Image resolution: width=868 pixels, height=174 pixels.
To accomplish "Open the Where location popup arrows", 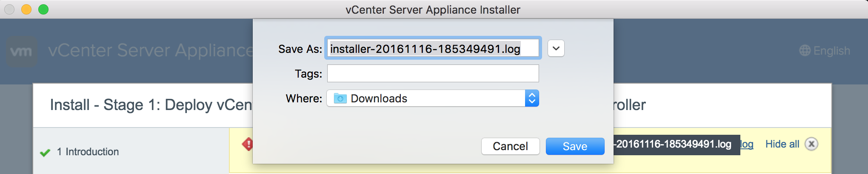I will [532, 99].
